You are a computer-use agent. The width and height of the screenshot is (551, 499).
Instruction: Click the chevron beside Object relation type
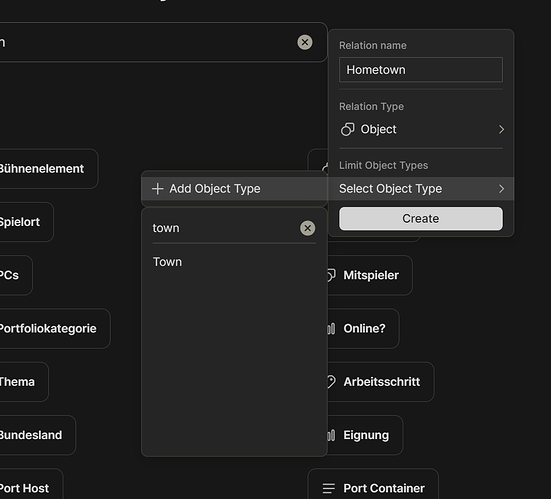(501, 130)
